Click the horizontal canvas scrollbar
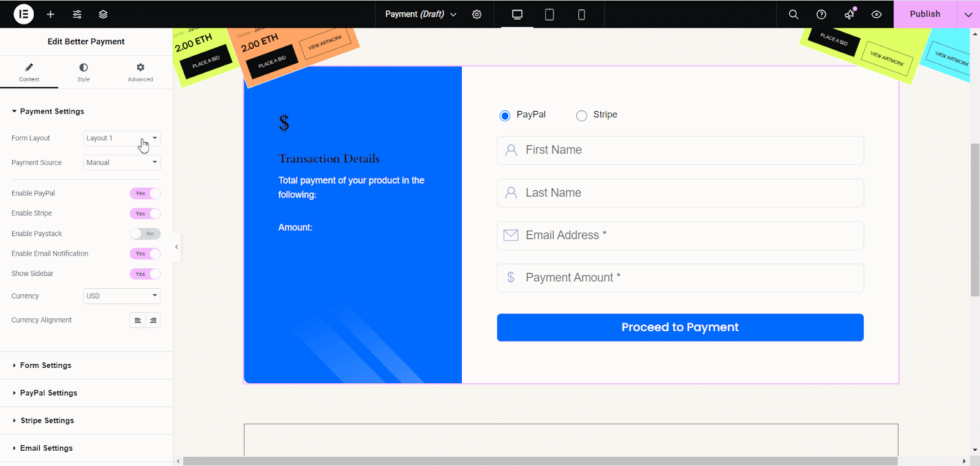 (540, 461)
